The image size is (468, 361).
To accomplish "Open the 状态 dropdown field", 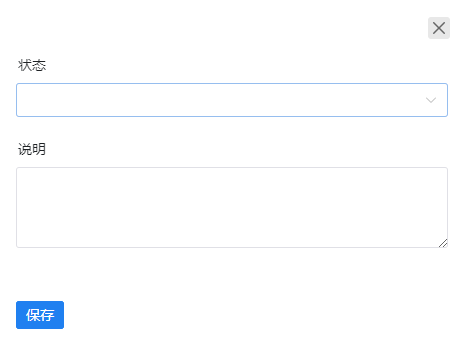I will [232, 100].
